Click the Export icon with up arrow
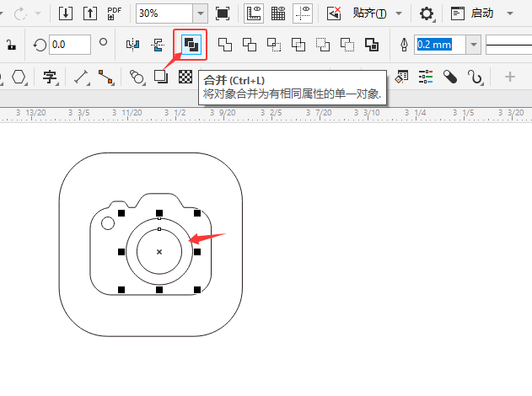This screenshot has height=396, width=532. pyautogui.click(x=90, y=13)
